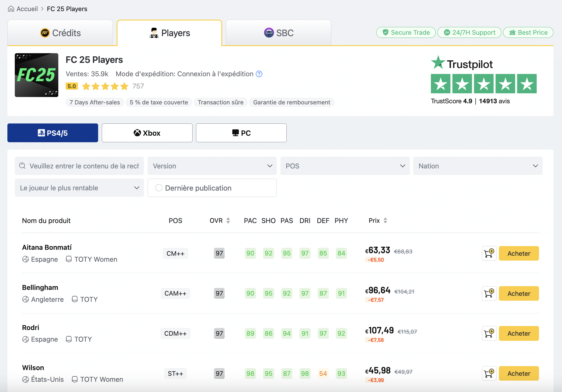
Task: Open the Nation filter dropdown
Action: click(478, 166)
